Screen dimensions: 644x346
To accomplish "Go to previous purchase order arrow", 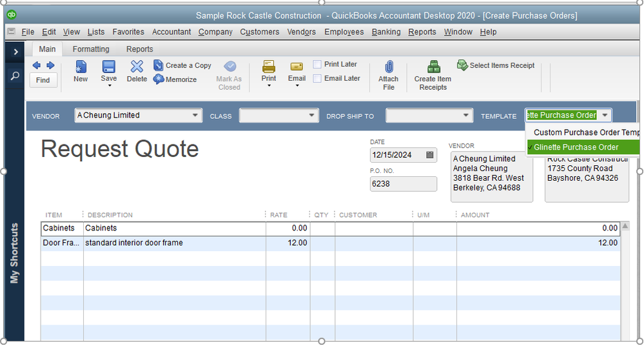I will pyautogui.click(x=37, y=65).
